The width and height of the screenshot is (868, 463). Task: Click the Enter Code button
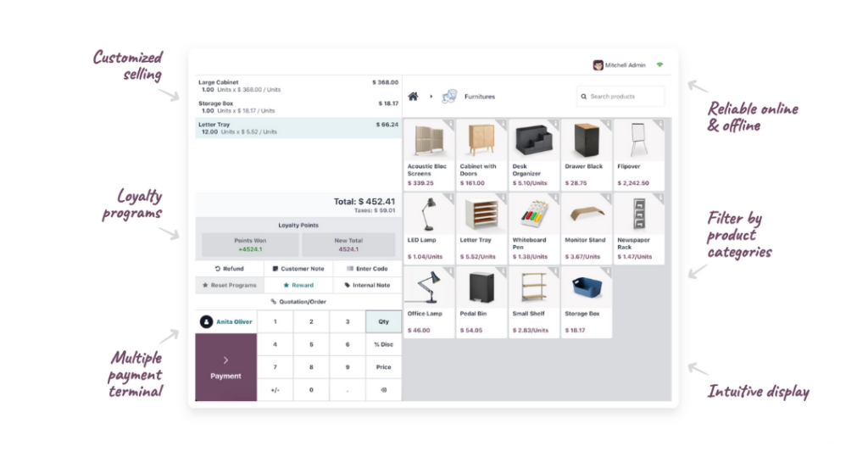(x=367, y=269)
